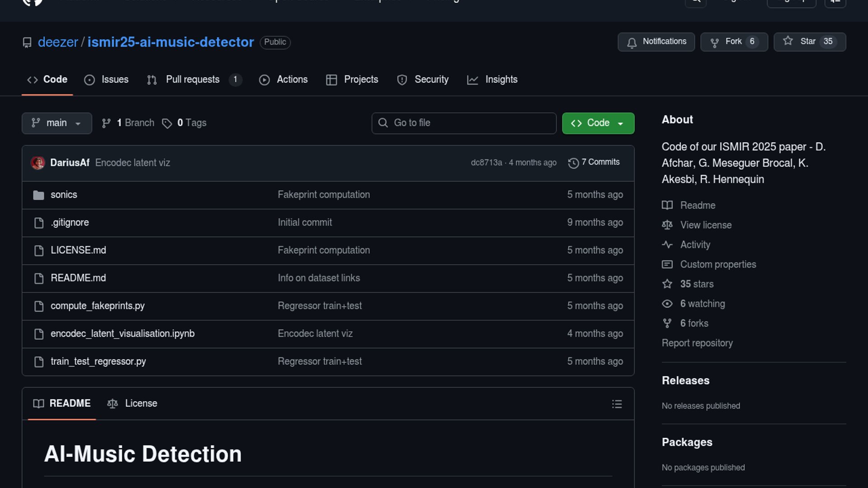Viewport: 868px width, 488px height.
Task: Click DariusAf's avatar image
Action: (x=38, y=163)
